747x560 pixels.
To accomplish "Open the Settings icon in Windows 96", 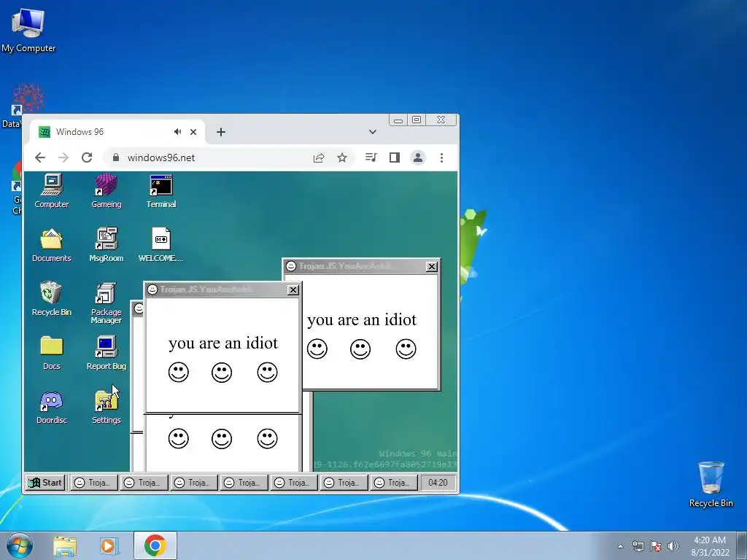I will click(x=107, y=408).
